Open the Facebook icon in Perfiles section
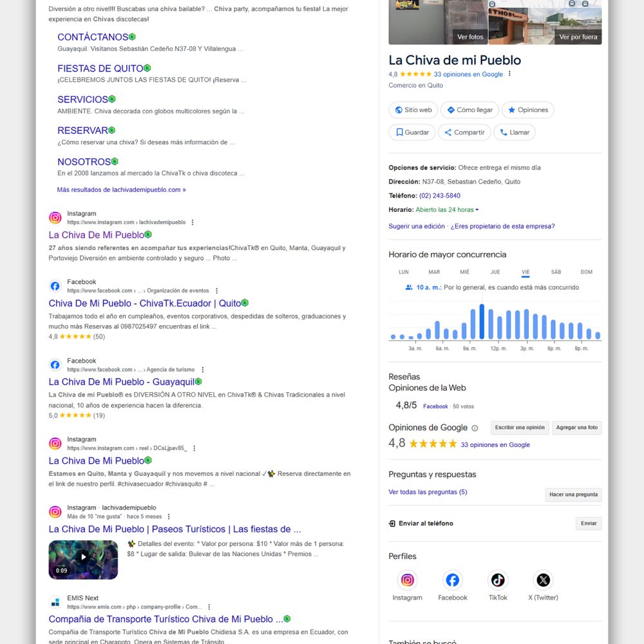The image size is (644, 644). tap(453, 580)
